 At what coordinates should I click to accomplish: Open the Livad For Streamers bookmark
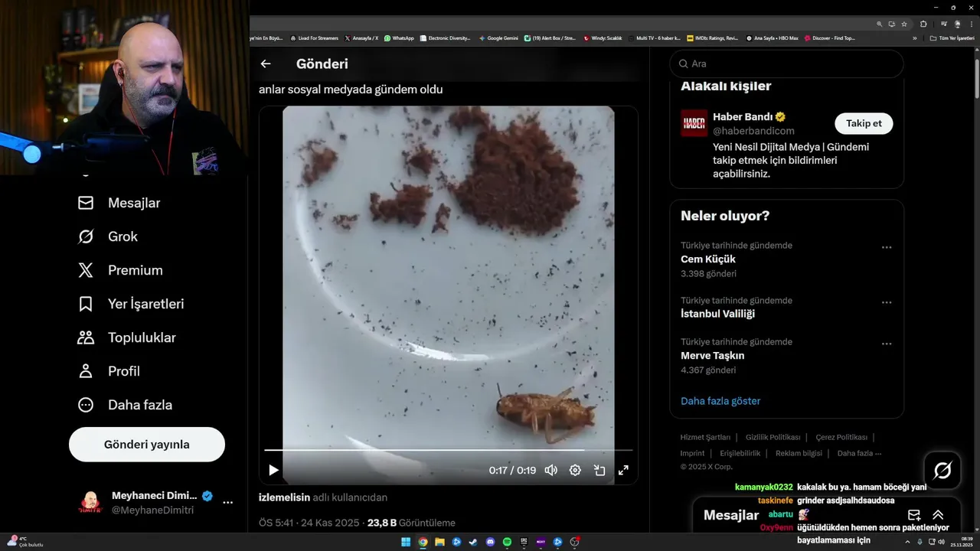314,37
